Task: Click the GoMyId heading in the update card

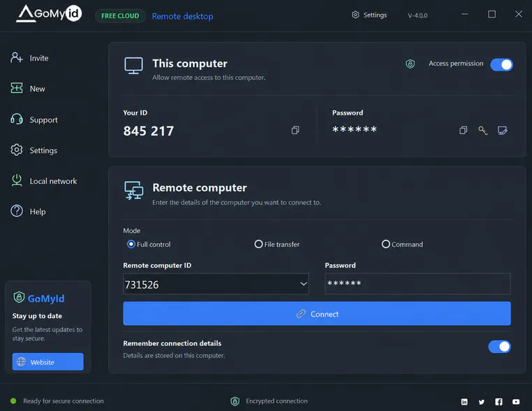Action: point(46,298)
